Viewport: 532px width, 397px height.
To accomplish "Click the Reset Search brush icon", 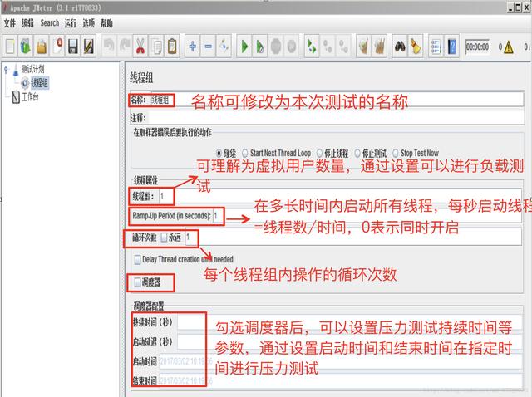I will click(x=416, y=47).
